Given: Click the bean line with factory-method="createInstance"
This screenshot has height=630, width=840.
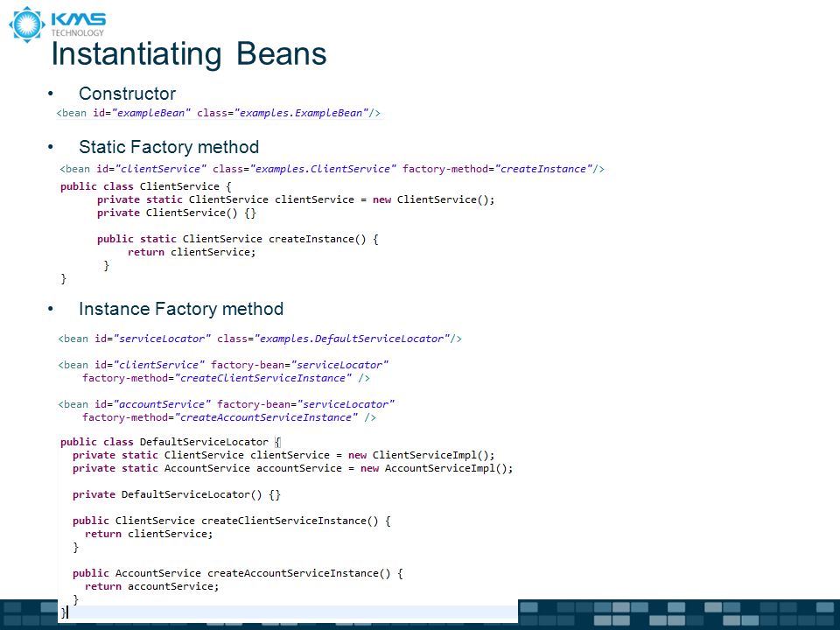Looking at the screenshot, I should click(332, 169).
